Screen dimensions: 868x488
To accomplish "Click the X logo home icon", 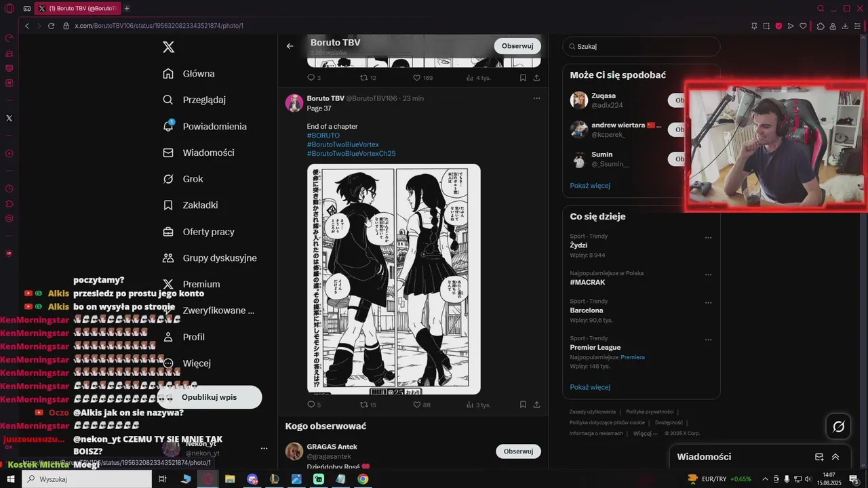I will [x=169, y=47].
